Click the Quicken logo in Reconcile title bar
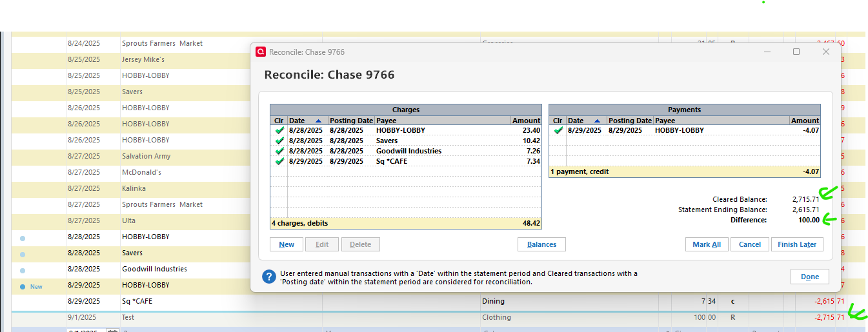 (261, 52)
